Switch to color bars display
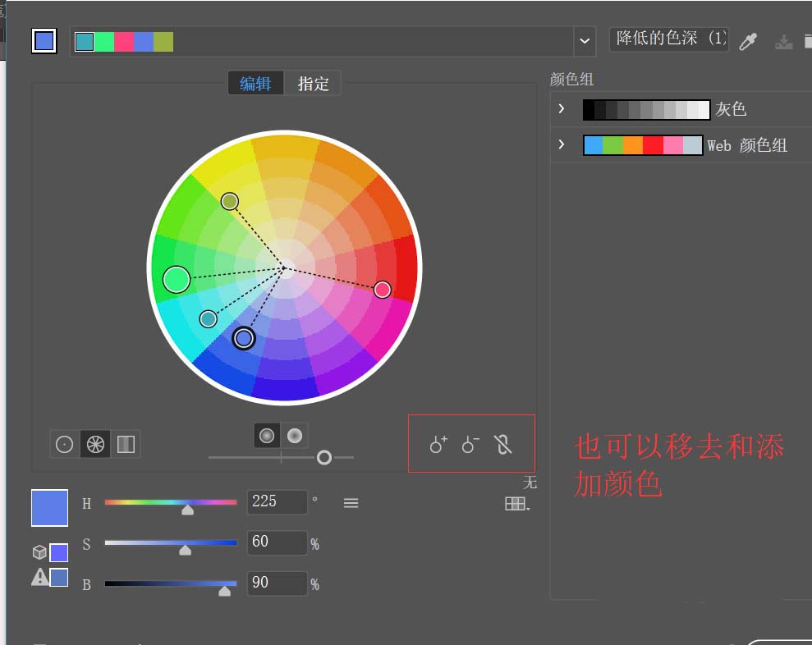 pyautogui.click(x=126, y=444)
